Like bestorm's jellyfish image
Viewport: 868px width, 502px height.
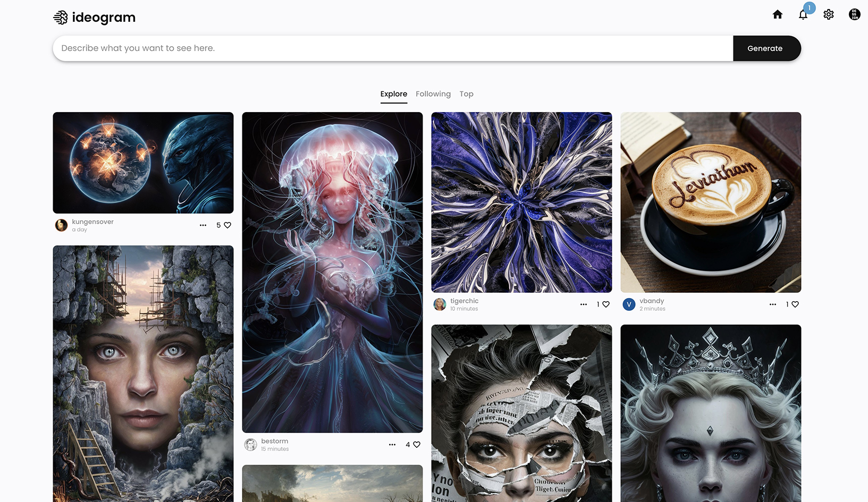coord(417,445)
